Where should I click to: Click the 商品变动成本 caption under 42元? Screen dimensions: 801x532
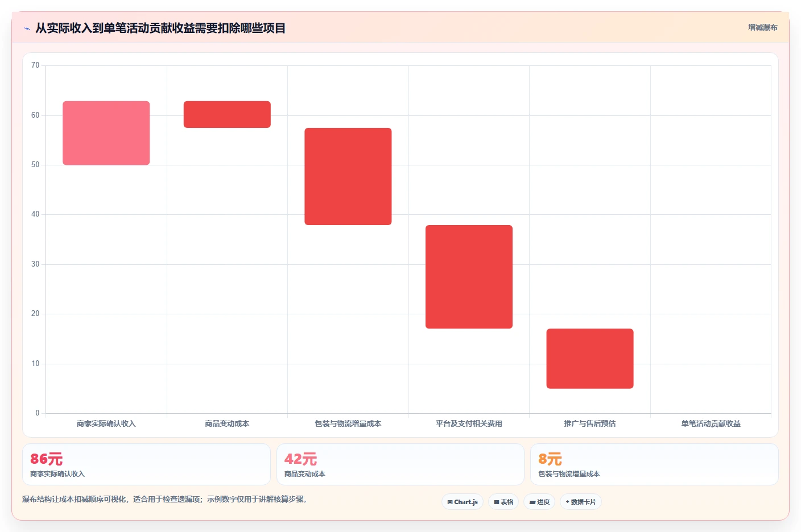[x=305, y=474]
